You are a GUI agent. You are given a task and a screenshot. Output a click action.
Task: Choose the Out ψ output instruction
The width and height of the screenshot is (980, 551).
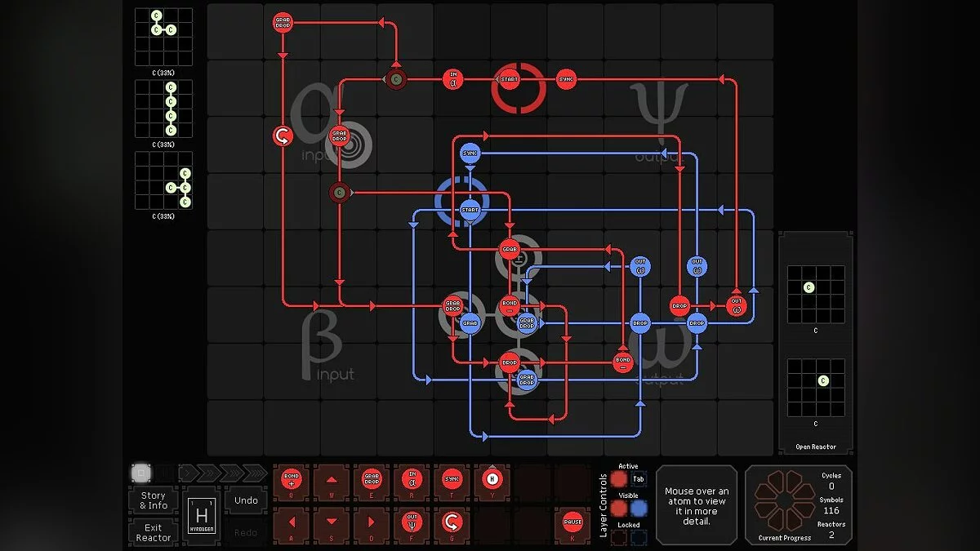click(x=411, y=522)
